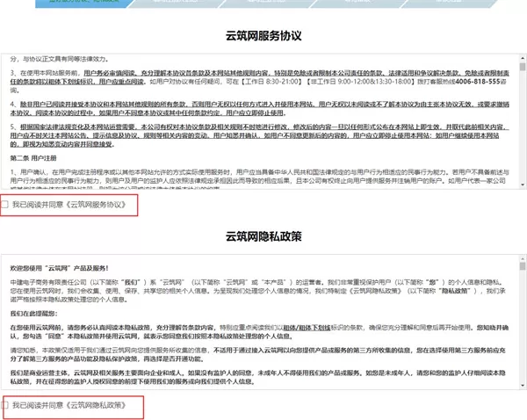The image size is (527, 420).
Task: Click the paragraph starting 我们是商业运营主体
Action: click(257, 377)
